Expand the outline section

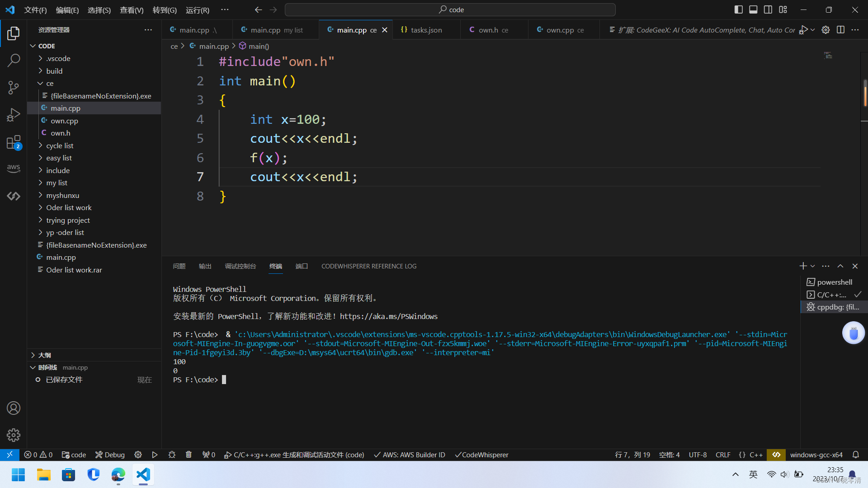[94, 355]
